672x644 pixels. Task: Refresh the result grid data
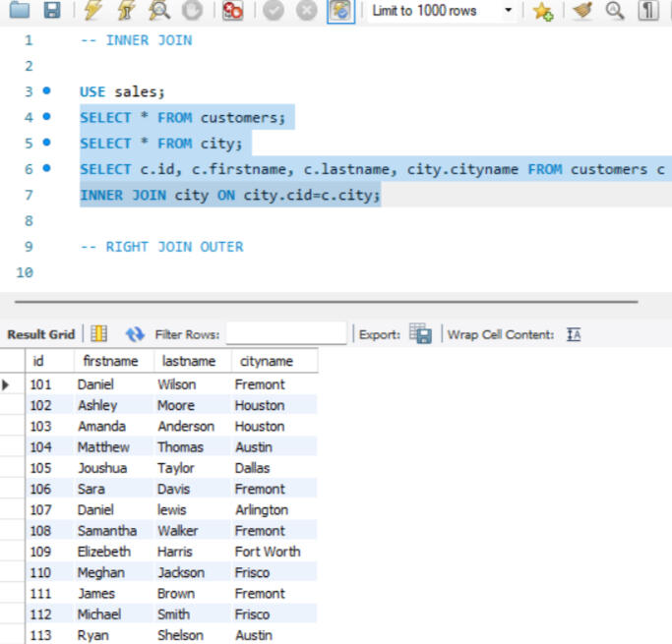pos(135,334)
